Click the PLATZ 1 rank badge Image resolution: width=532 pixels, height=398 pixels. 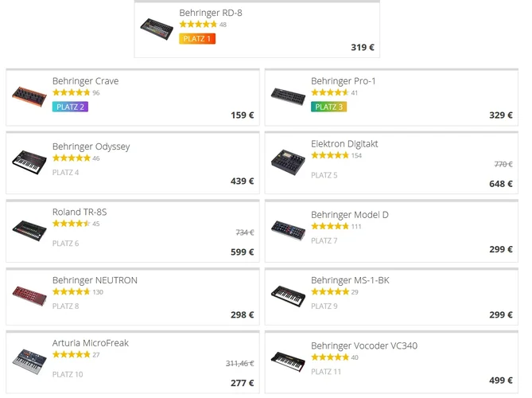(x=197, y=38)
